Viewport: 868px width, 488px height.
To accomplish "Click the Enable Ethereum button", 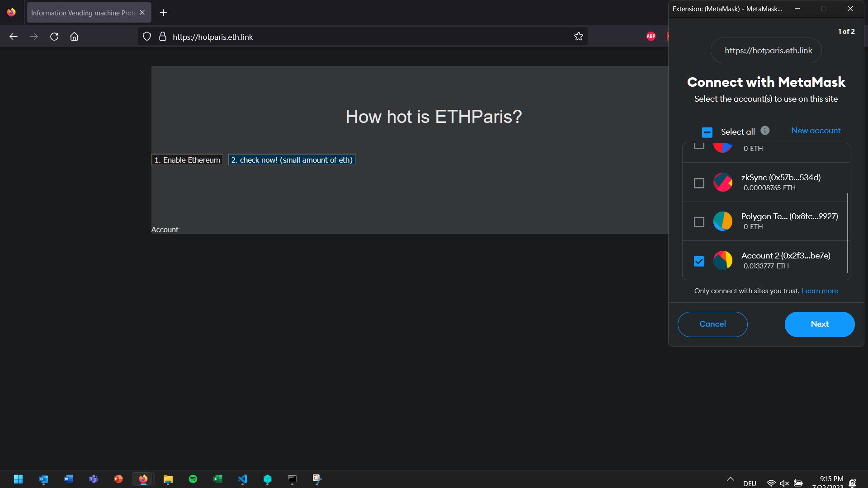I will click(x=188, y=160).
